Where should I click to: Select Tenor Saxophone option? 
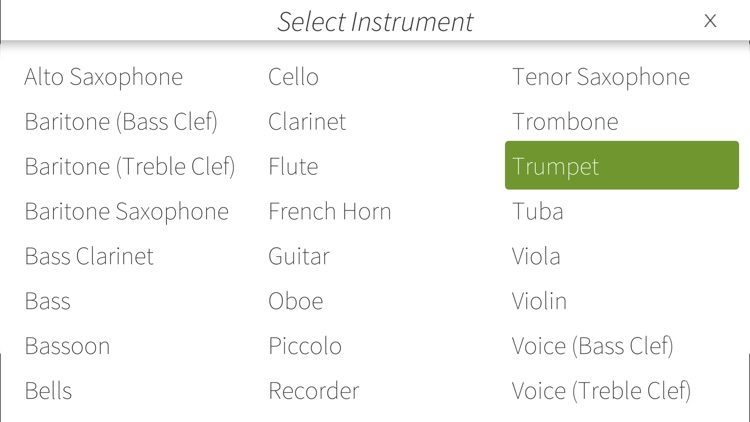601,77
